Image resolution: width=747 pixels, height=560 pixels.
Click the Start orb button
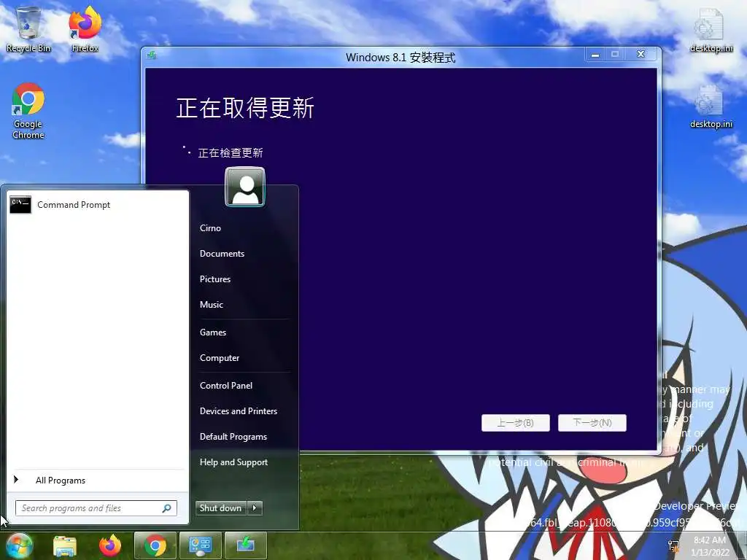[19, 545]
